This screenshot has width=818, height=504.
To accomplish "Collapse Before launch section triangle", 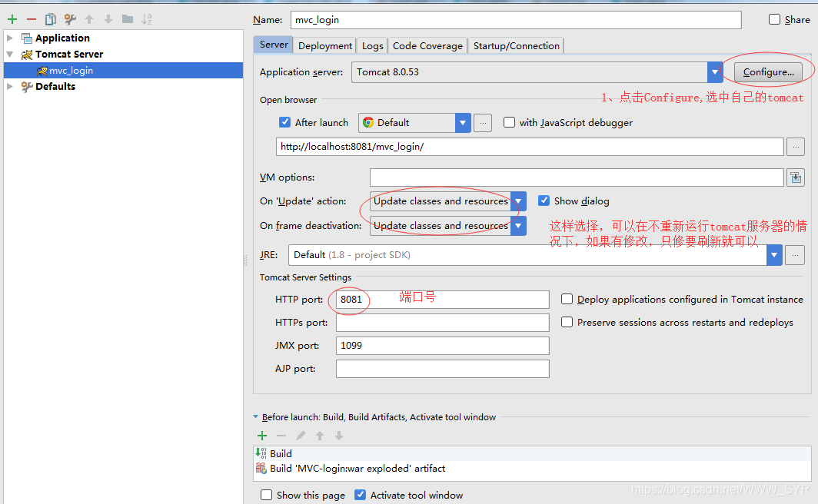I will (255, 417).
